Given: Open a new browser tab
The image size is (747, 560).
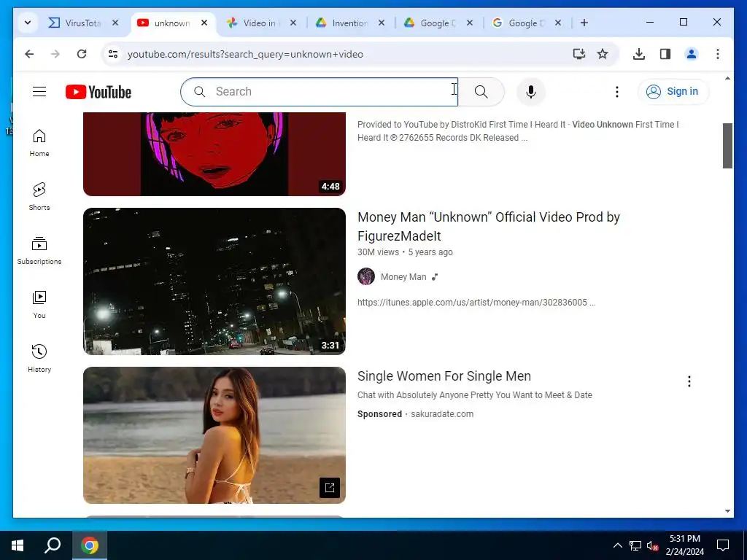Looking at the screenshot, I should click(584, 23).
